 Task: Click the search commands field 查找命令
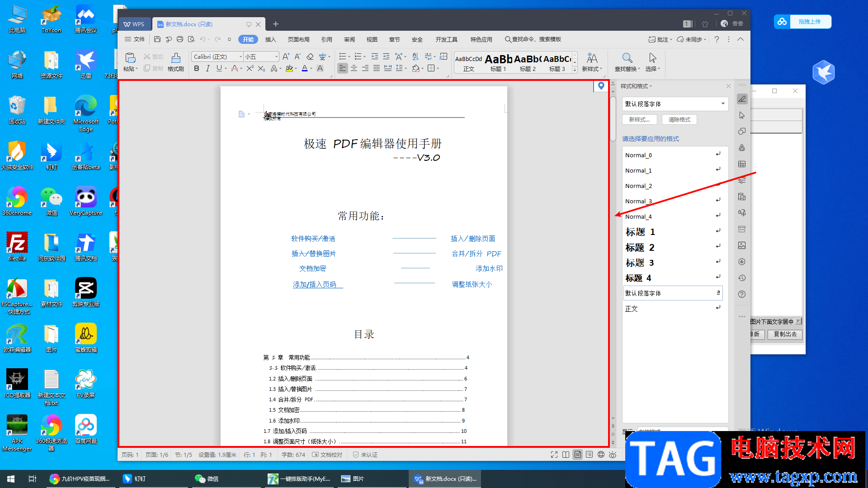[533, 39]
